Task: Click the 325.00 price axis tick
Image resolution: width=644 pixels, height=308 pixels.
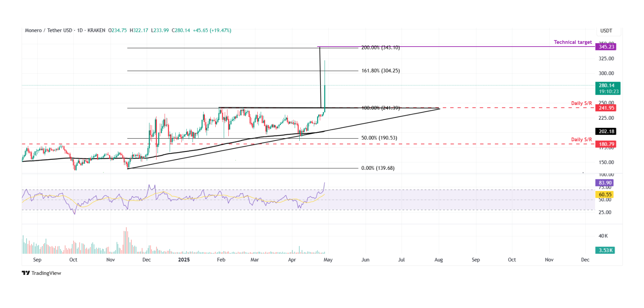Action: (x=606, y=59)
